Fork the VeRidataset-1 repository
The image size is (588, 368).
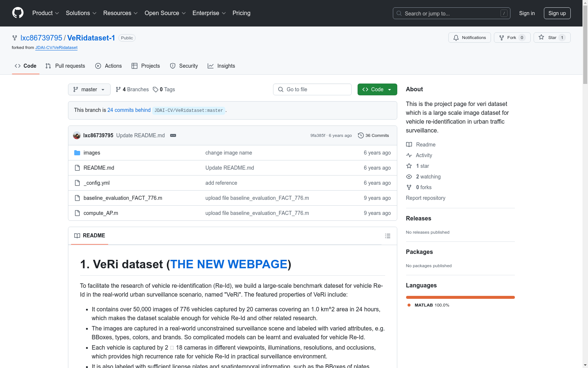pyautogui.click(x=512, y=38)
